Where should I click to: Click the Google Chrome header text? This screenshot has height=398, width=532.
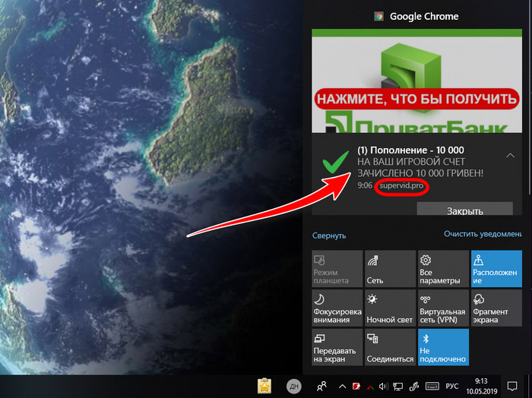(424, 16)
